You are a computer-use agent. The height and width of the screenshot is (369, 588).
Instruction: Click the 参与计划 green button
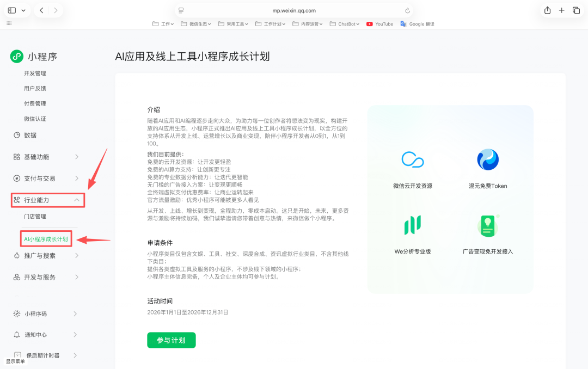click(x=171, y=340)
